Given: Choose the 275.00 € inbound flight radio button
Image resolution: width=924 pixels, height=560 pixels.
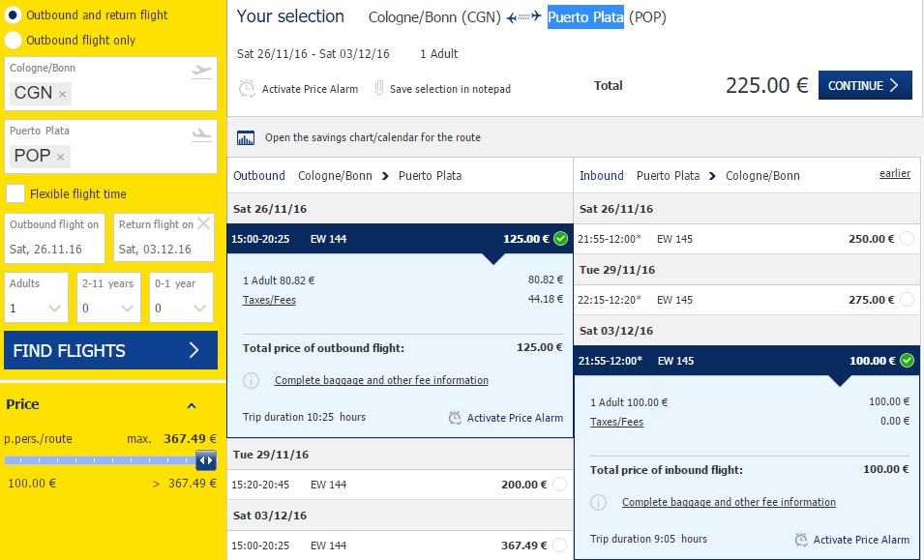Looking at the screenshot, I should [907, 300].
